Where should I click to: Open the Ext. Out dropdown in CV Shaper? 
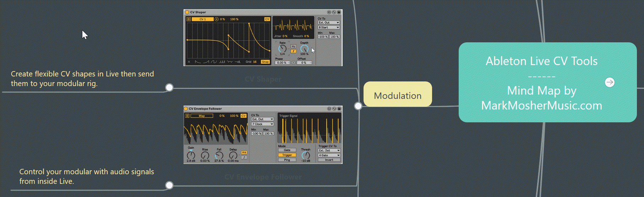[x=329, y=23]
